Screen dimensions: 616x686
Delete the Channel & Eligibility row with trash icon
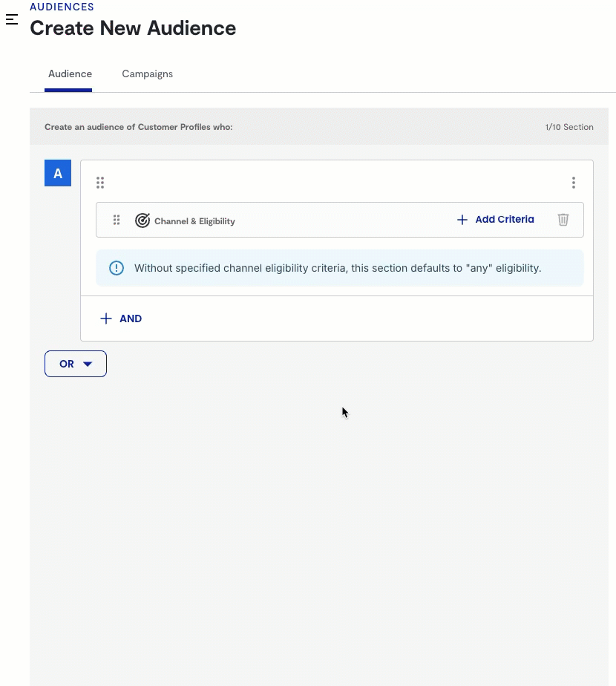(x=563, y=220)
